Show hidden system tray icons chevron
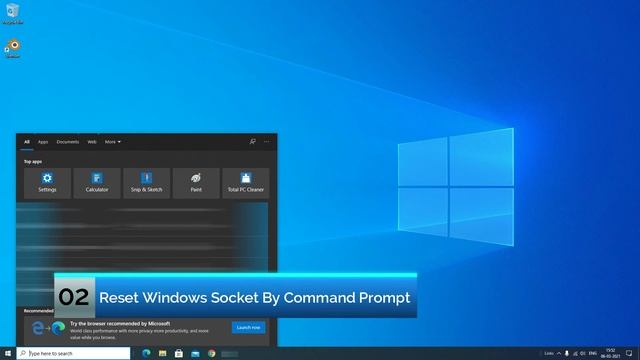Image resolution: width=640 pixels, height=360 pixels. click(x=559, y=353)
